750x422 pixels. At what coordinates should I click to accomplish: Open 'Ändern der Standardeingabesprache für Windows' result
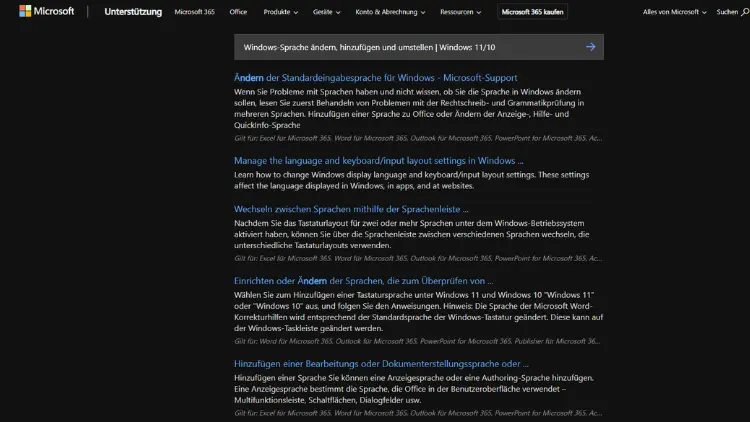[x=375, y=78]
